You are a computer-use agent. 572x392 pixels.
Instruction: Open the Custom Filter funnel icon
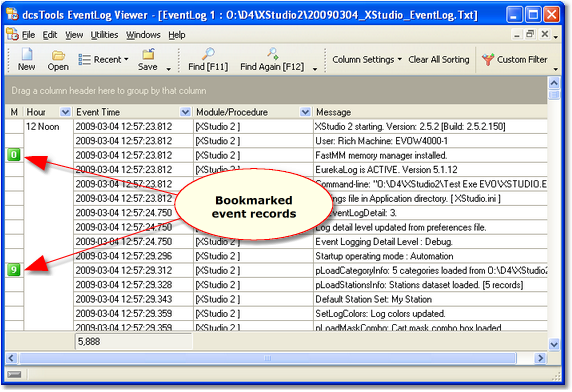487,59
